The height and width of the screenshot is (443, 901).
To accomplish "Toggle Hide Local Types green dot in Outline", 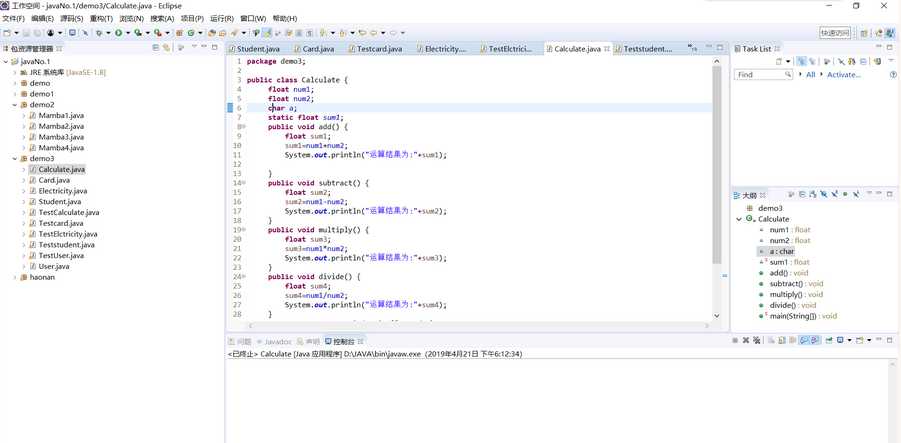I will coord(845,195).
